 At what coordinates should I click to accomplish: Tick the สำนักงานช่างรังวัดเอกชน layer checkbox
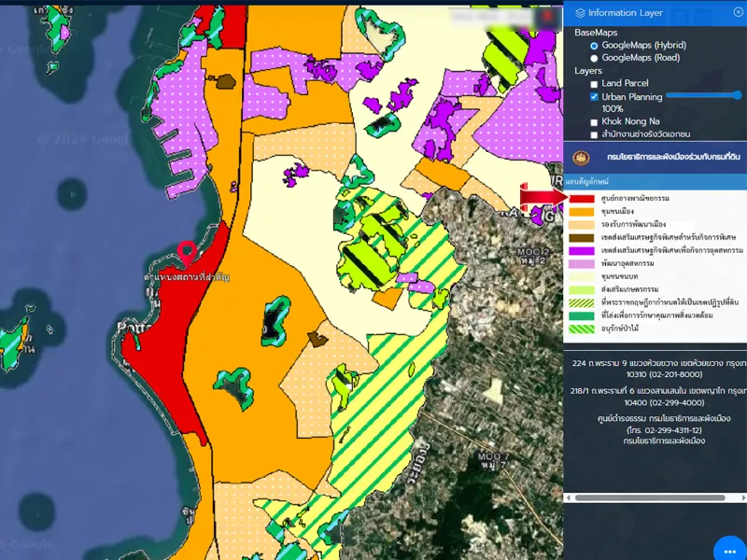(594, 135)
